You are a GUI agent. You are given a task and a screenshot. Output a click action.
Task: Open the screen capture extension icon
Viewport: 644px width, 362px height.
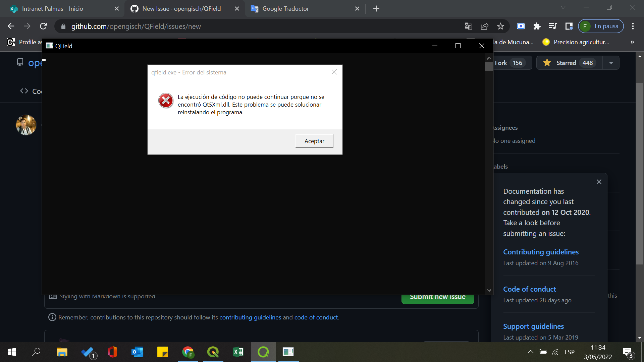(521, 26)
